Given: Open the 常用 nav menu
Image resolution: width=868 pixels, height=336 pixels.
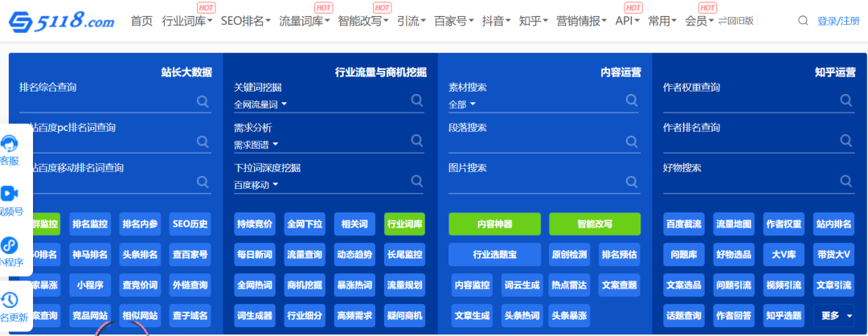Looking at the screenshot, I should (663, 21).
